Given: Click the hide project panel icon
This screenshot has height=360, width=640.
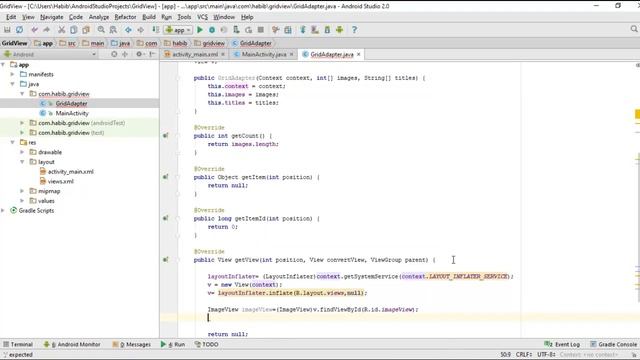Looking at the screenshot, I should tap(152, 54).
